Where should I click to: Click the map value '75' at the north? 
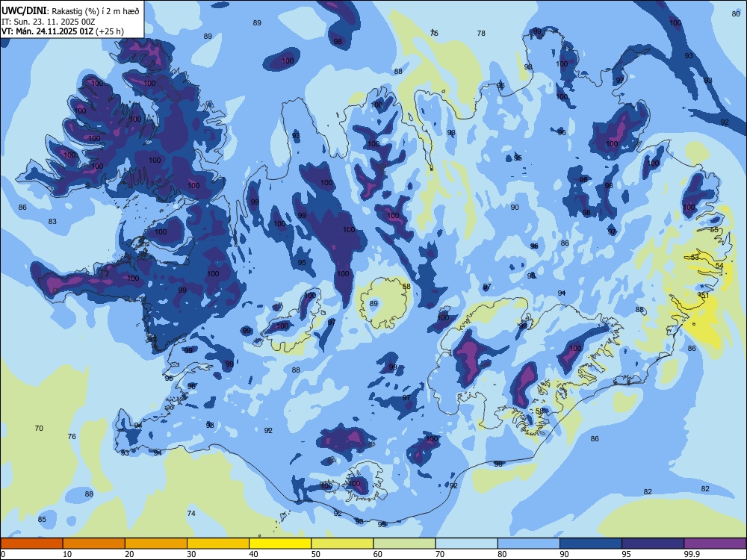pos(434,34)
